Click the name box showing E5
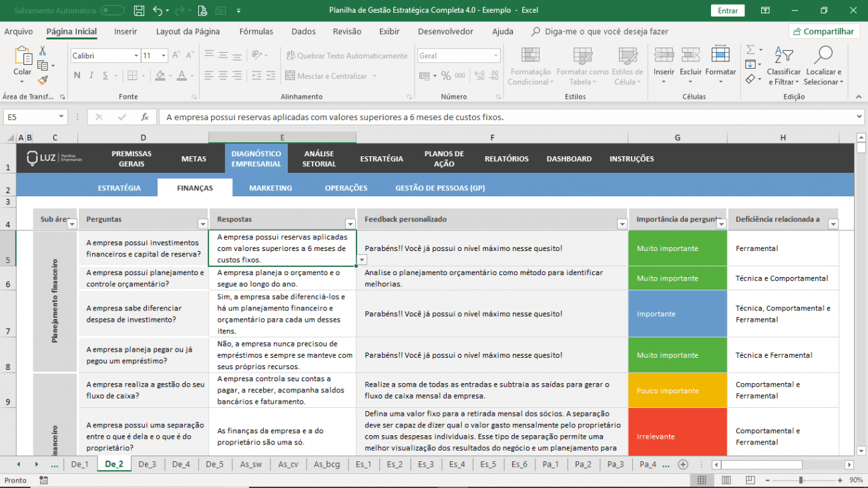The image size is (868, 488). coord(35,117)
